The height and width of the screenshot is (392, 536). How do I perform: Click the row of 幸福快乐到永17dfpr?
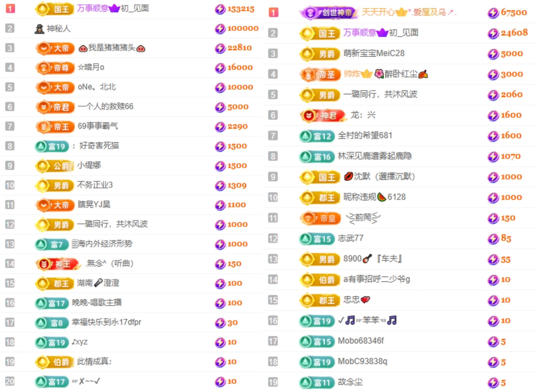pos(106,322)
